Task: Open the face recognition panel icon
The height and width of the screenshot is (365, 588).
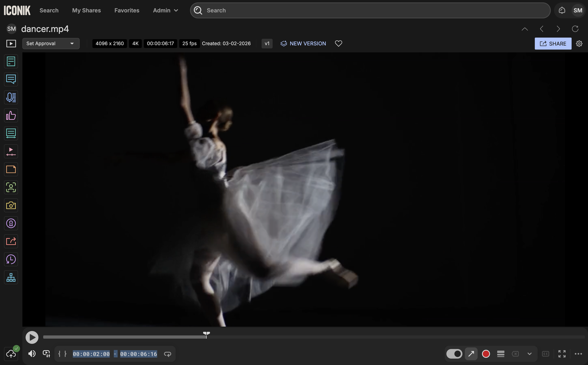Action: [11, 187]
